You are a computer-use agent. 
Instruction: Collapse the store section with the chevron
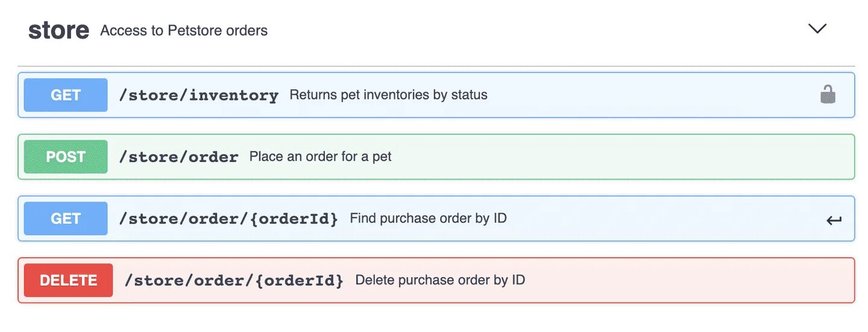click(817, 28)
